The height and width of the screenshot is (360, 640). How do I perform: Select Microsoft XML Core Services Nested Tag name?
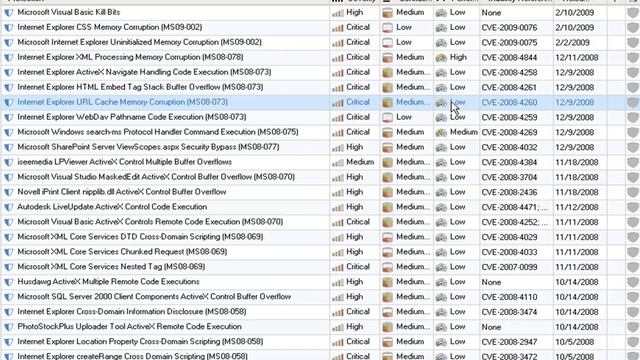click(x=111, y=267)
